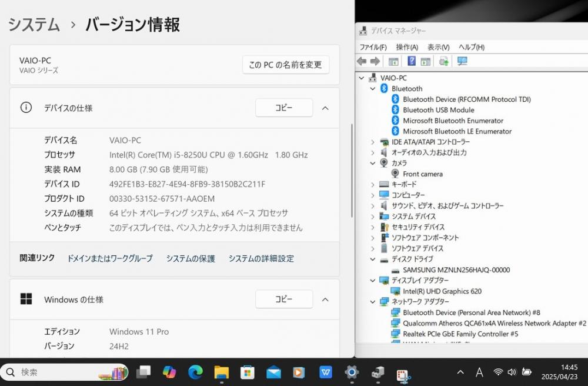The height and width of the screenshot is (386, 588).
Task: Show hidden tray icons chevron
Action: (x=460, y=372)
